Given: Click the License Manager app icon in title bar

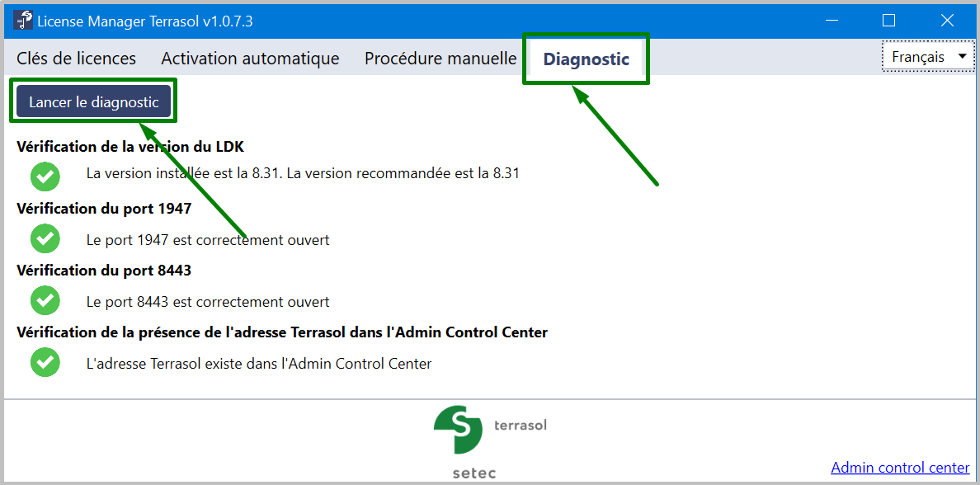Looking at the screenshot, I should (x=22, y=21).
